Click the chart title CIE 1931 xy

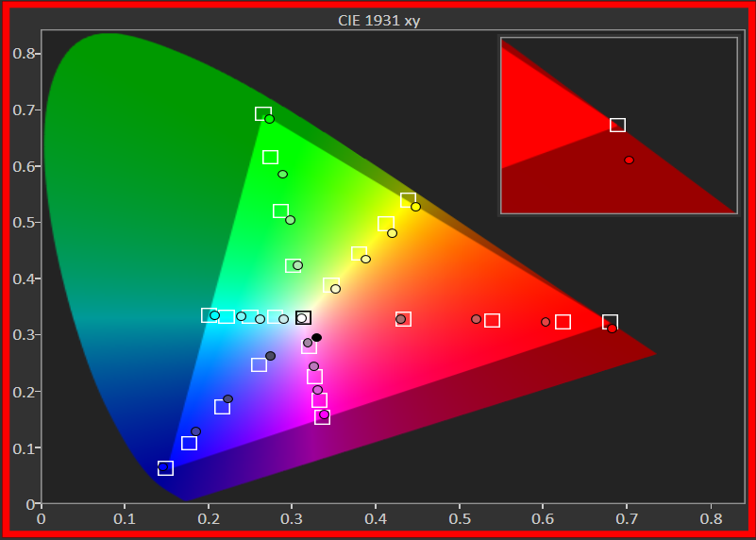point(378,20)
